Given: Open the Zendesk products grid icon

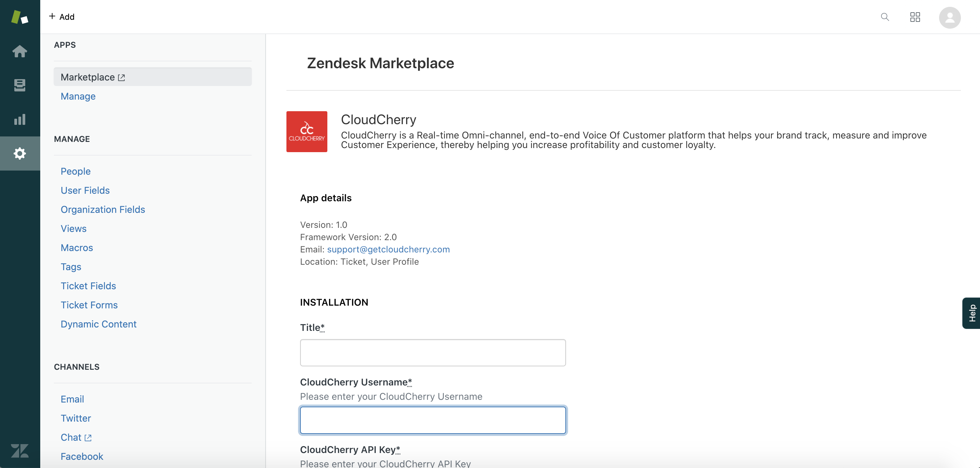Looking at the screenshot, I should (x=915, y=17).
